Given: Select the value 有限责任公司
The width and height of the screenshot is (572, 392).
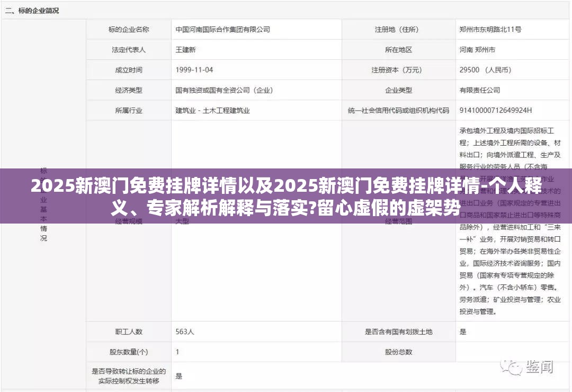Looking at the screenshot, I should point(480,90).
